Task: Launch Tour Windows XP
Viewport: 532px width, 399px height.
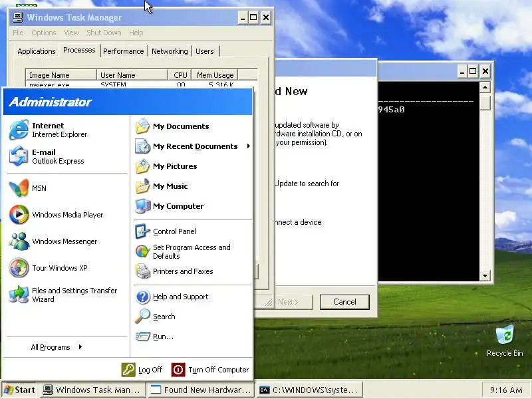Action: (48, 268)
